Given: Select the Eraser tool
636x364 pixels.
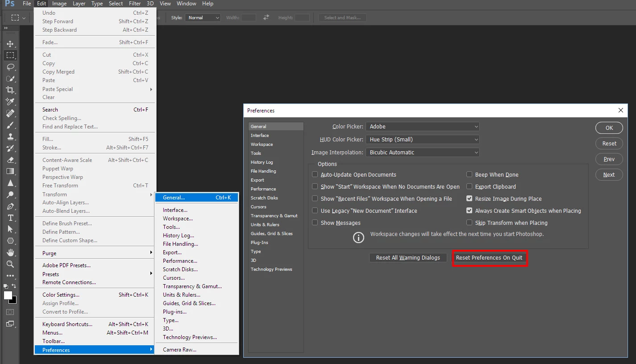Looking at the screenshot, I should pyautogui.click(x=10, y=160).
